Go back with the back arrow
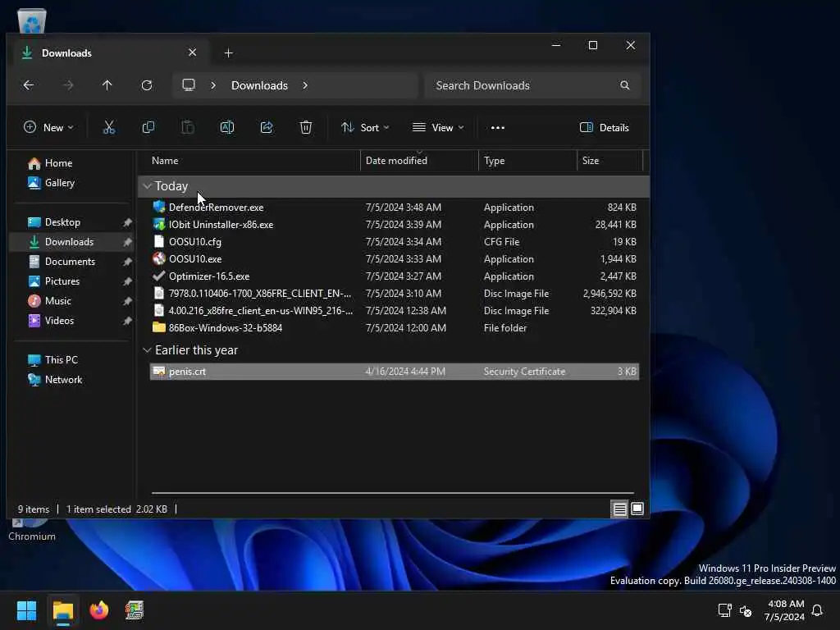 [x=29, y=85]
